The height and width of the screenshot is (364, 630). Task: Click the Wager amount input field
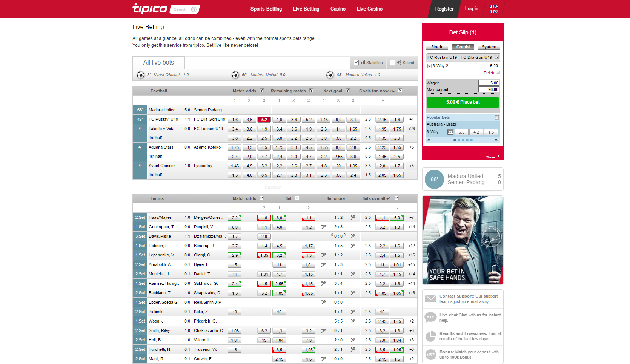(489, 83)
